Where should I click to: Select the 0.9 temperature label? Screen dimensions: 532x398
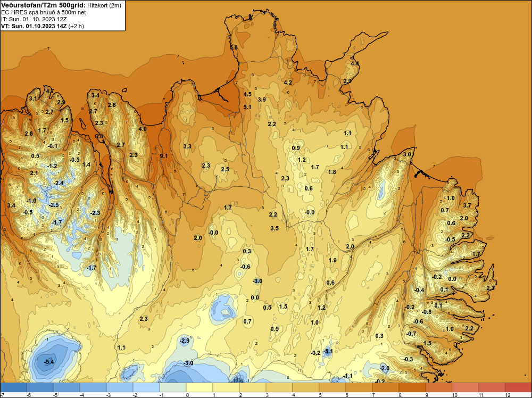(x=296, y=148)
